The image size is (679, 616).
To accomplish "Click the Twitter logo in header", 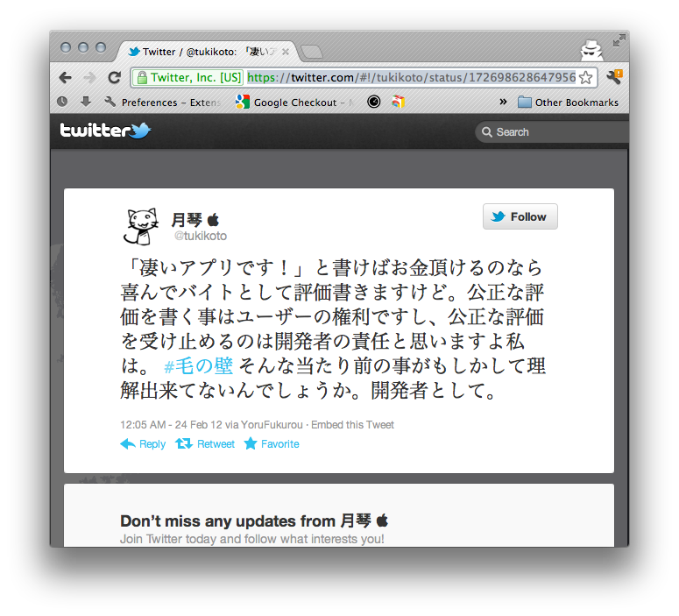I will (105, 130).
